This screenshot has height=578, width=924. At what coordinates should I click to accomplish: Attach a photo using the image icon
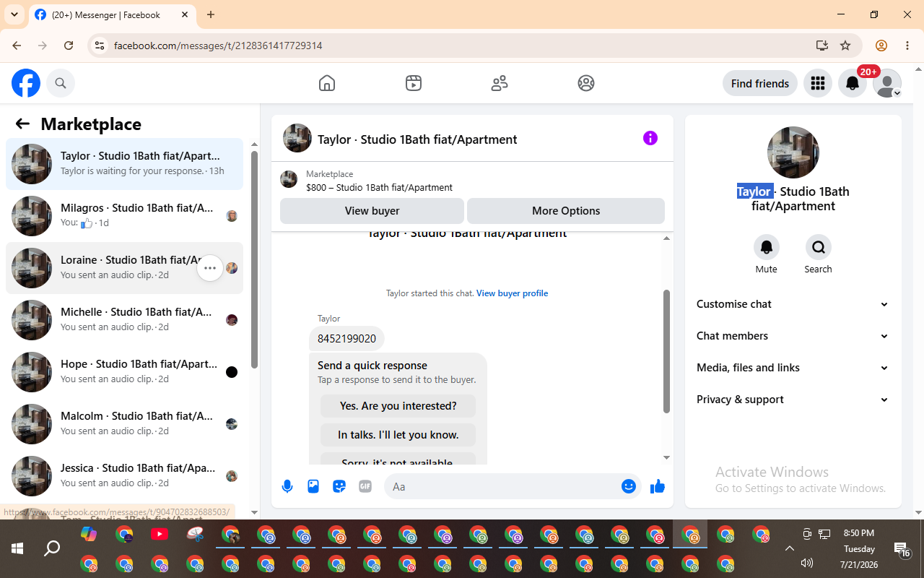tap(313, 486)
